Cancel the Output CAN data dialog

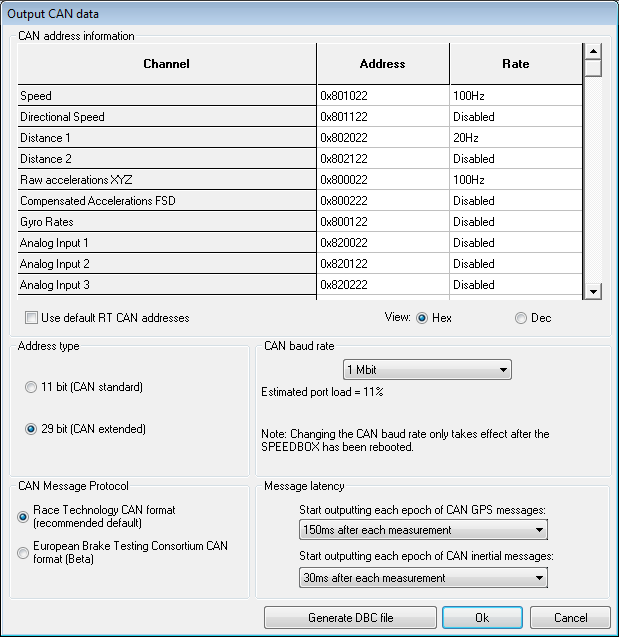(570, 618)
